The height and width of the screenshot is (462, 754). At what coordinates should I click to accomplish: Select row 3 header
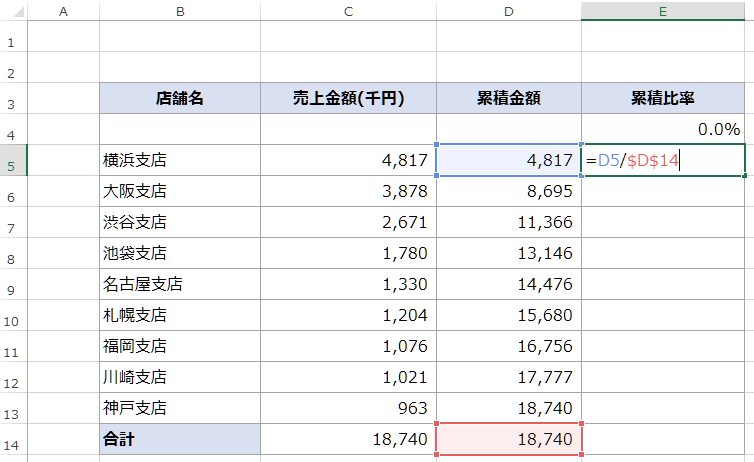point(13,98)
